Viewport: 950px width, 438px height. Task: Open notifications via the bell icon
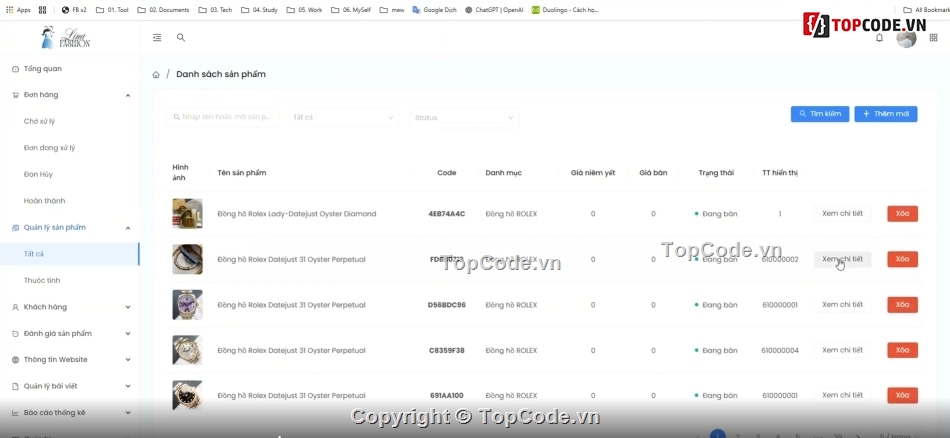[x=880, y=38]
